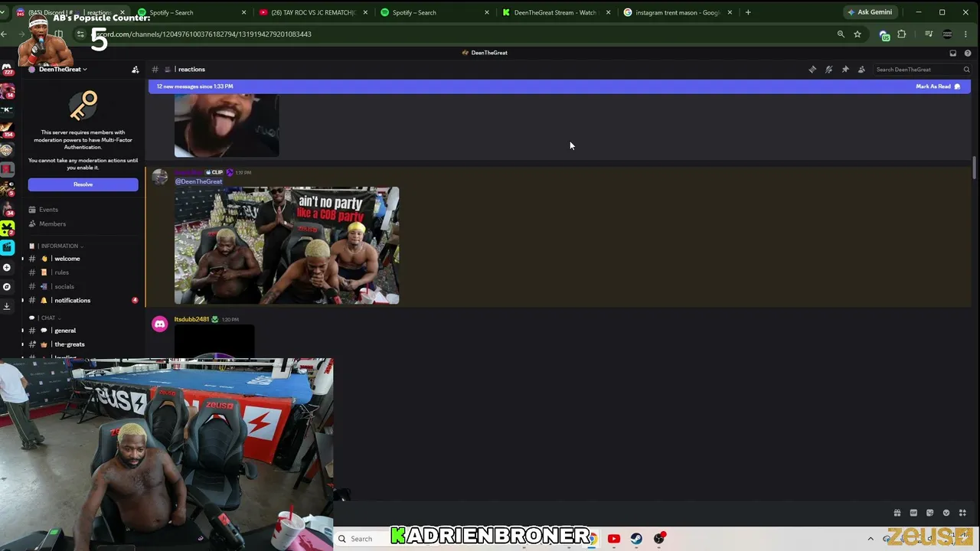Show pinned messages in reactions channel
The height and width of the screenshot is (551, 980).
845,70
